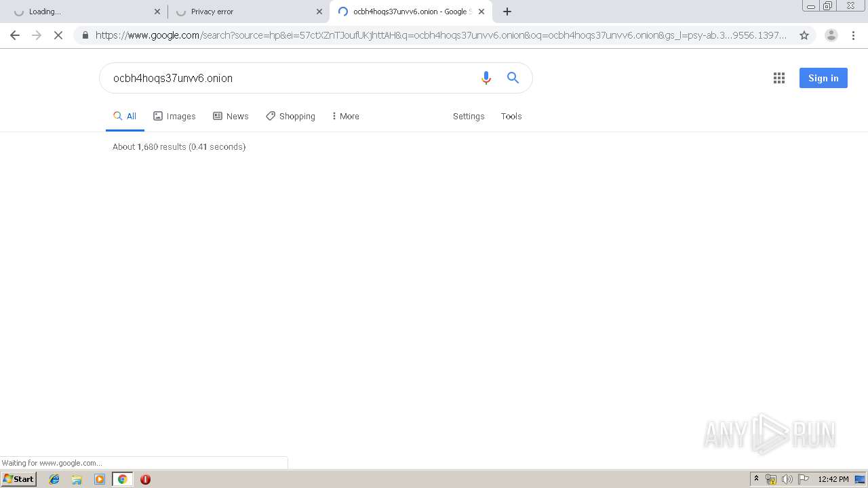This screenshot has height=488, width=868.
Task: Open the Action Center flag icon
Action: [x=804, y=479]
